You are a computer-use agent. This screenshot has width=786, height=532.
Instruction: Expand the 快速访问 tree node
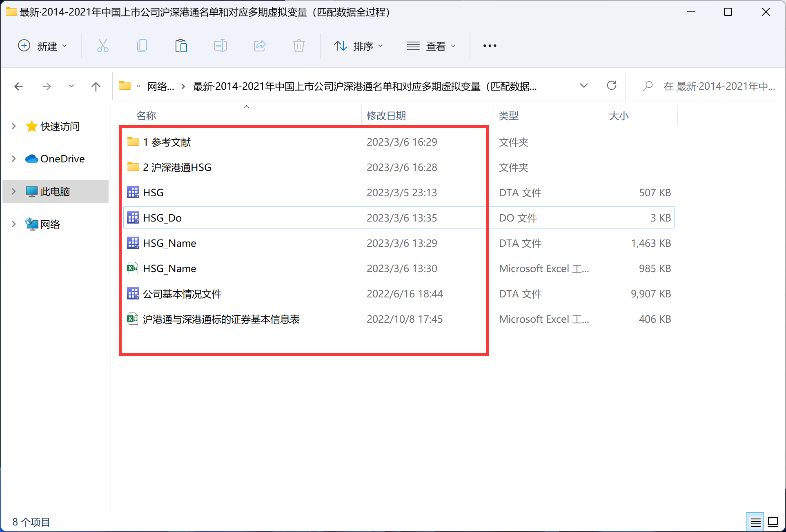[14, 126]
